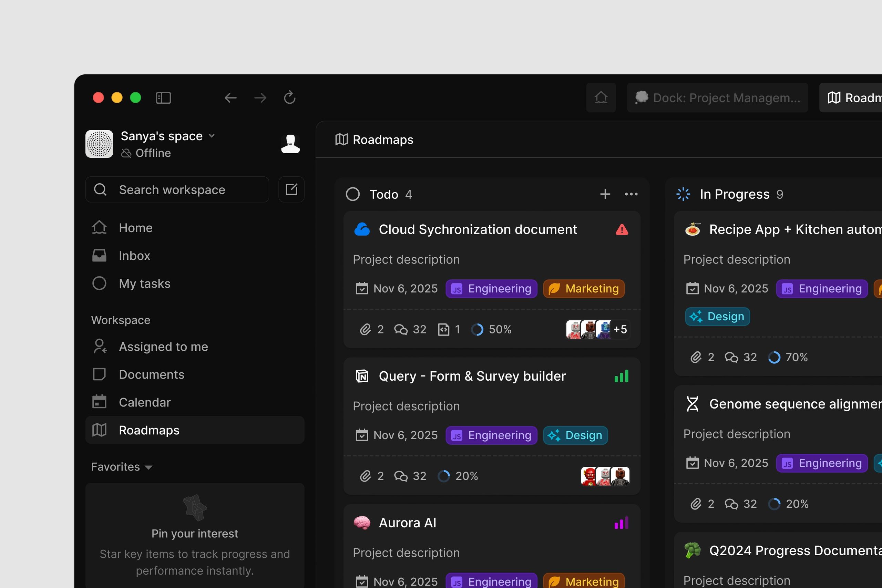Open the home tab icon
Screen dimensions: 882x588
601,97
